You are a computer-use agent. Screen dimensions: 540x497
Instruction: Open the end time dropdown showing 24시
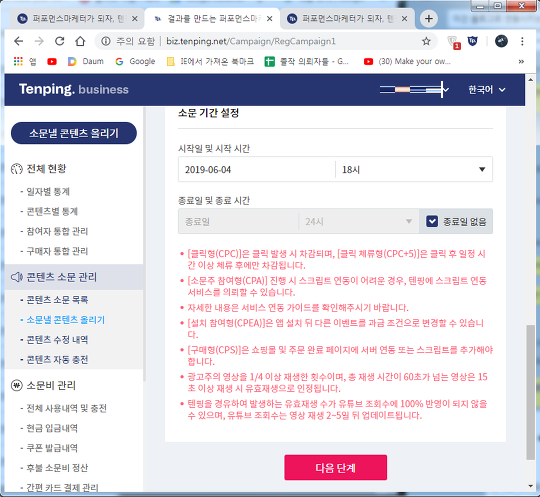359,221
